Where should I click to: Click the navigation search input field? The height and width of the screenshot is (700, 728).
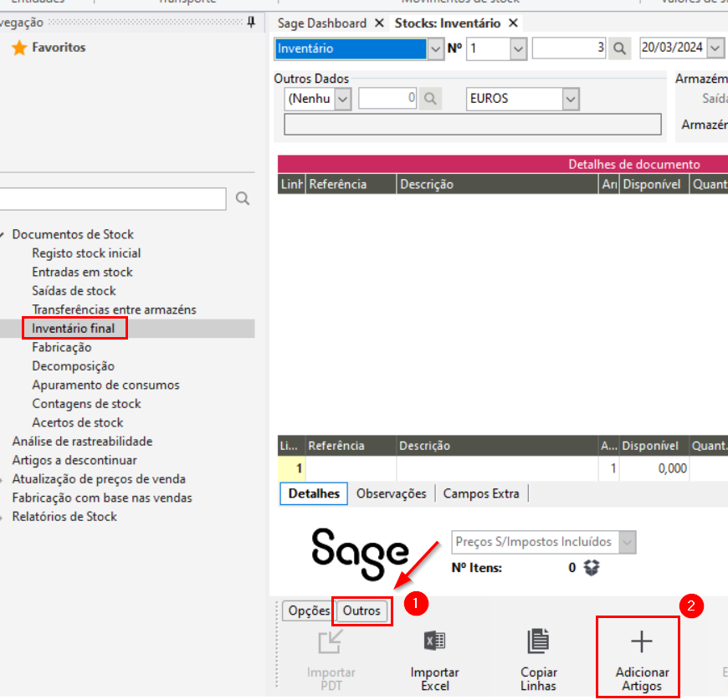113,199
